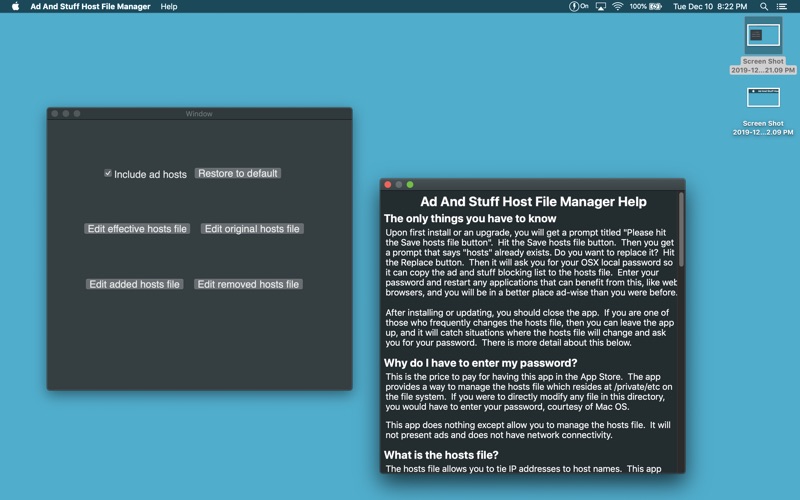Open the Wi-Fi status menu
The image size is (800, 500).
(617, 7)
